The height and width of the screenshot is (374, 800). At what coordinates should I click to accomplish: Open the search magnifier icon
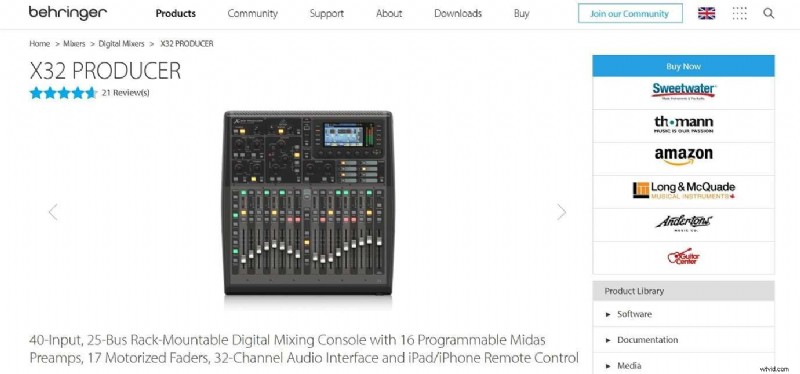coord(768,14)
